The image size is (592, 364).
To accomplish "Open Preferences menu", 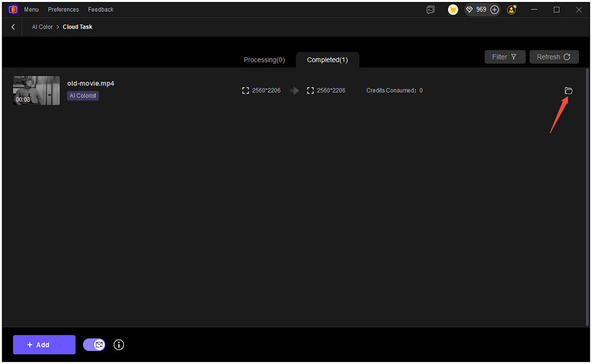I will [x=64, y=10].
